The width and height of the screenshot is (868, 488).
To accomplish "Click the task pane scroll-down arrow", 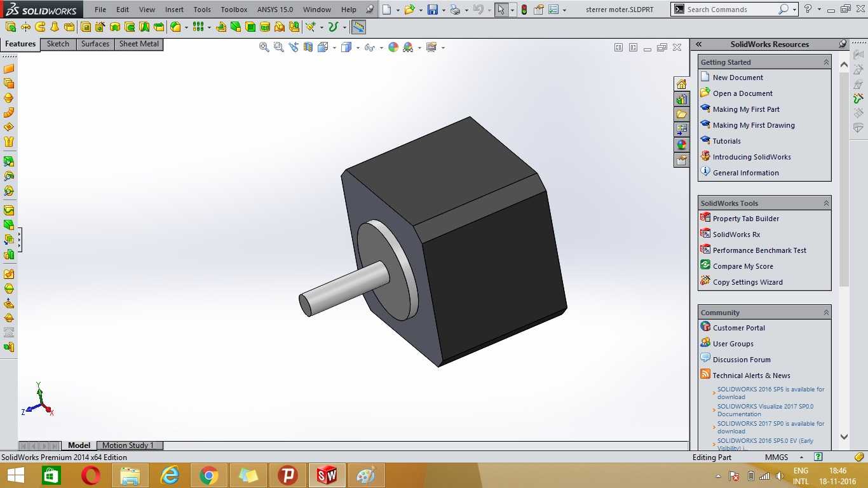I will 844,437.
